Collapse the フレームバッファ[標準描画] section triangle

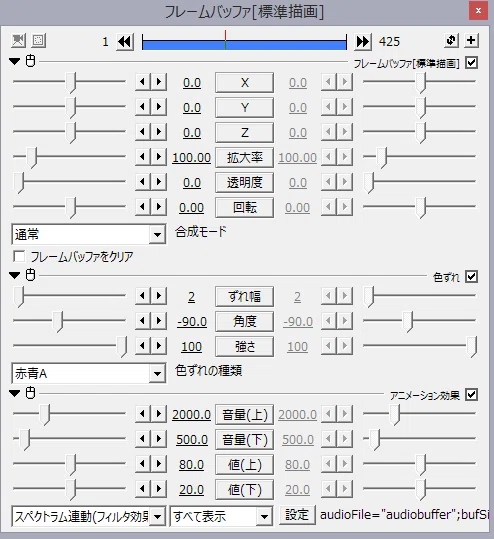point(14,62)
